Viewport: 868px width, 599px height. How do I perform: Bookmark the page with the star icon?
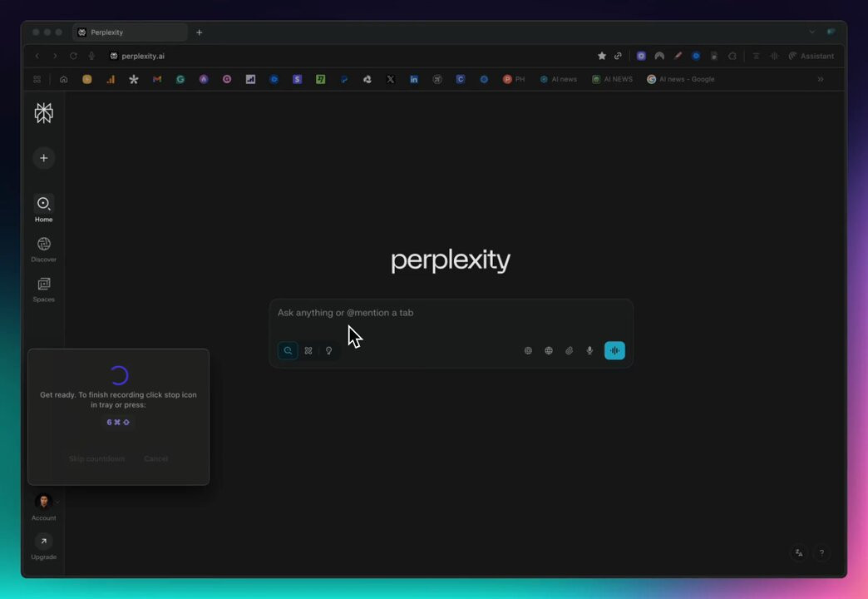[x=602, y=56]
